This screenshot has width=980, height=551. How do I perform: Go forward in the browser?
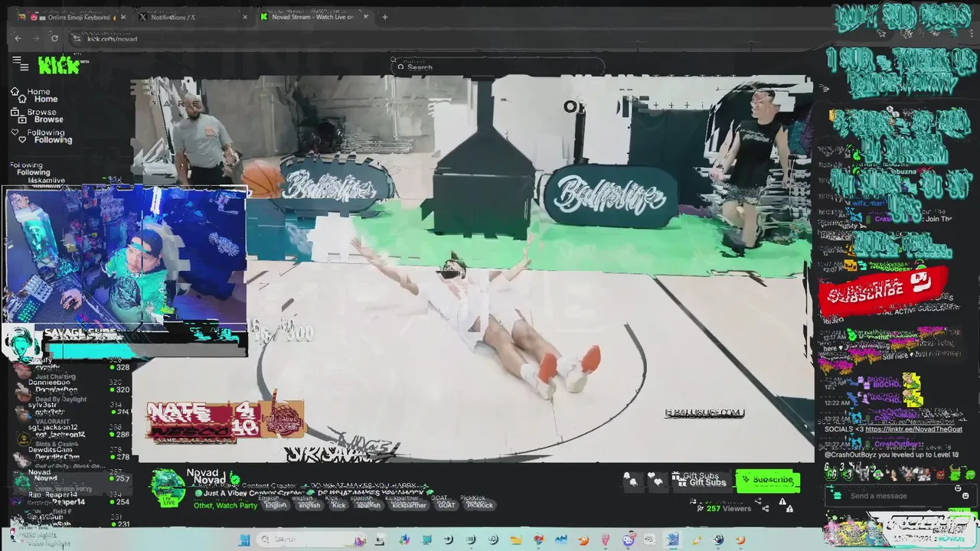pyautogui.click(x=37, y=38)
